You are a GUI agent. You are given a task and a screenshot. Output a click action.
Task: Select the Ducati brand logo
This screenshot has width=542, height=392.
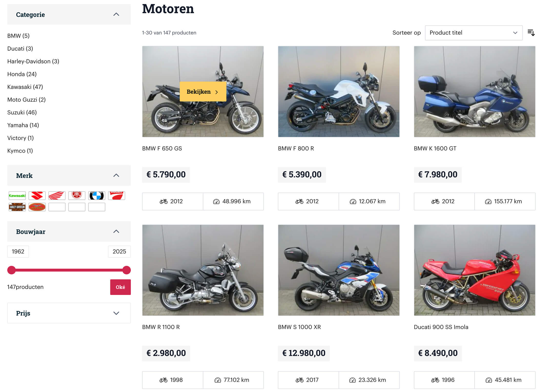click(117, 196)
